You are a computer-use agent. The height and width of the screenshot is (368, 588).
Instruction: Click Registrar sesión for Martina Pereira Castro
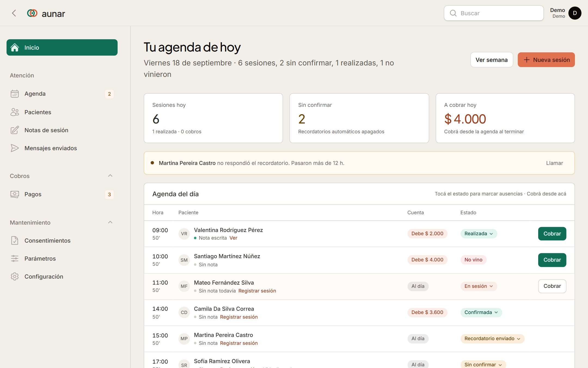click(x=239, y=343)
